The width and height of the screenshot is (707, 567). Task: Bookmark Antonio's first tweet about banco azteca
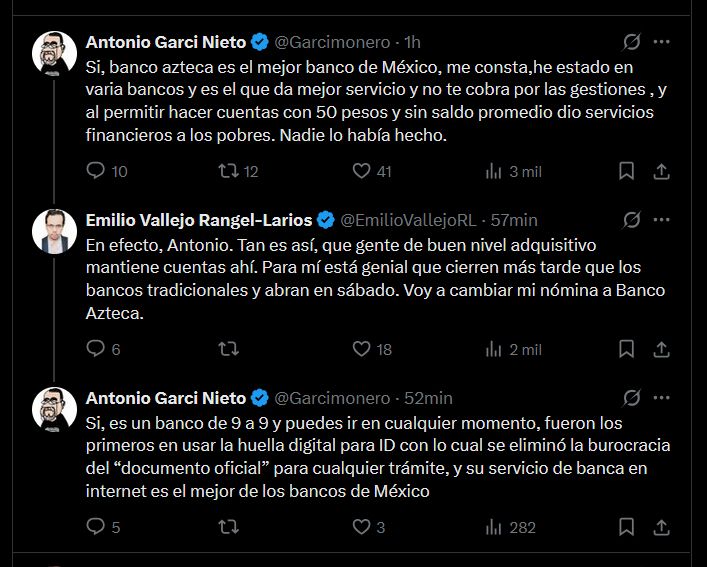[626, 171]
